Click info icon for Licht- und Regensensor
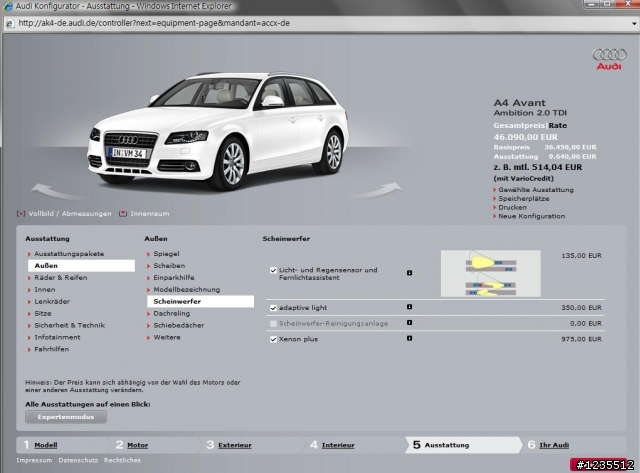 click(409, 273)
